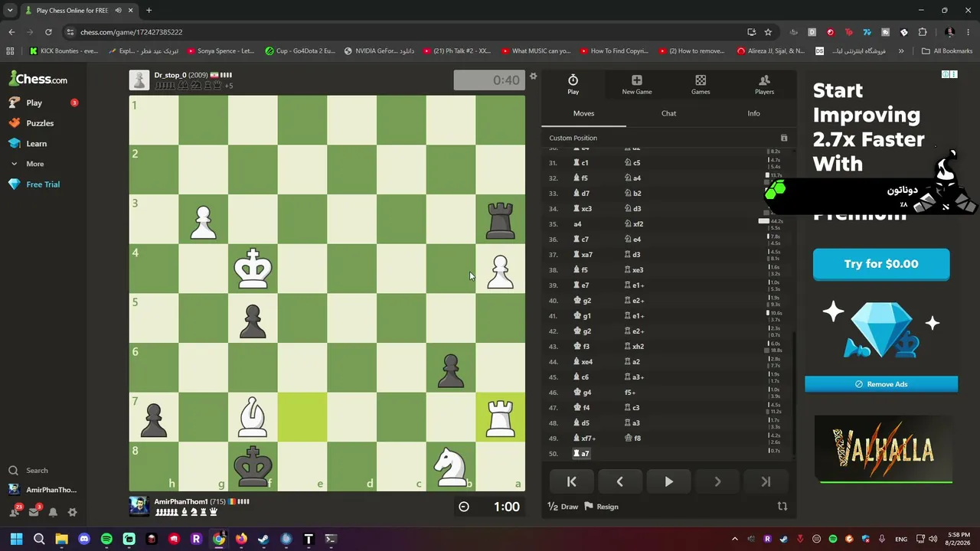Select the Info tab
The height and width of the screenshot is (551, 980).
click(753, 113)
